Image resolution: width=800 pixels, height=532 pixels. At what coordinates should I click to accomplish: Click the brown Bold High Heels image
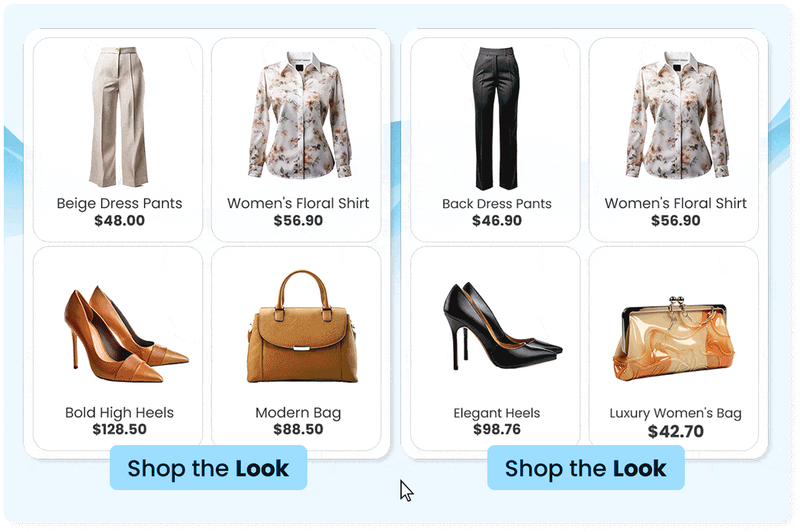126,334
